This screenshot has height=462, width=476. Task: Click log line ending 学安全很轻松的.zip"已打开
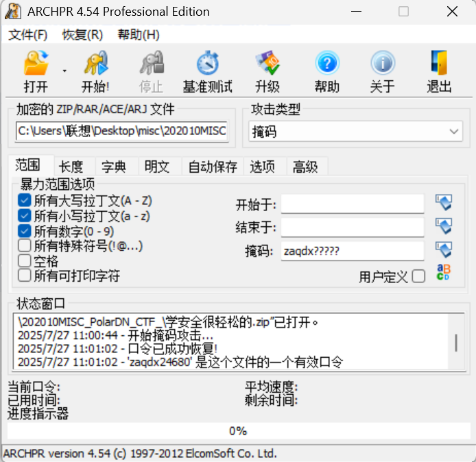168,322
